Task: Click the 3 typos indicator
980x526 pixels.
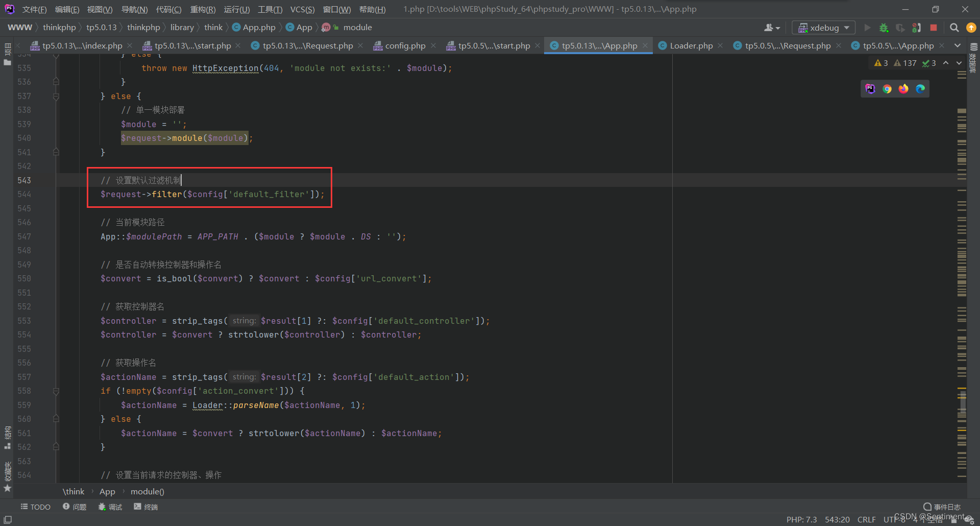Action: click(929, 63)
